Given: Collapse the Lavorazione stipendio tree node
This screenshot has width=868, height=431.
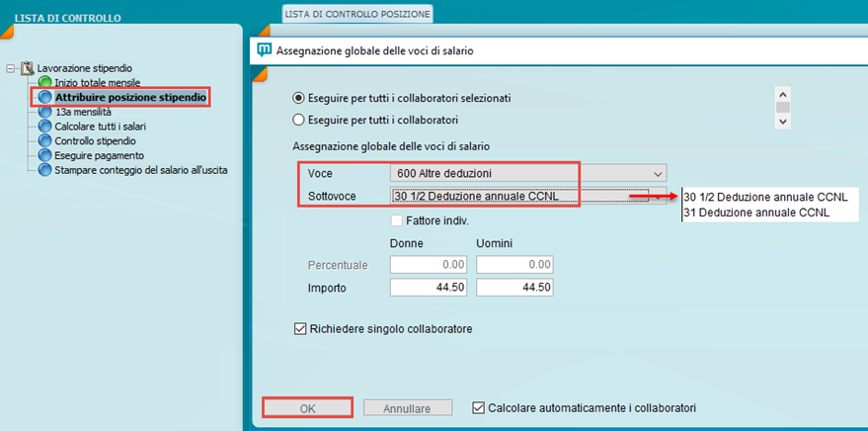Looking at the screenshot, I should [x=11, y=68].
